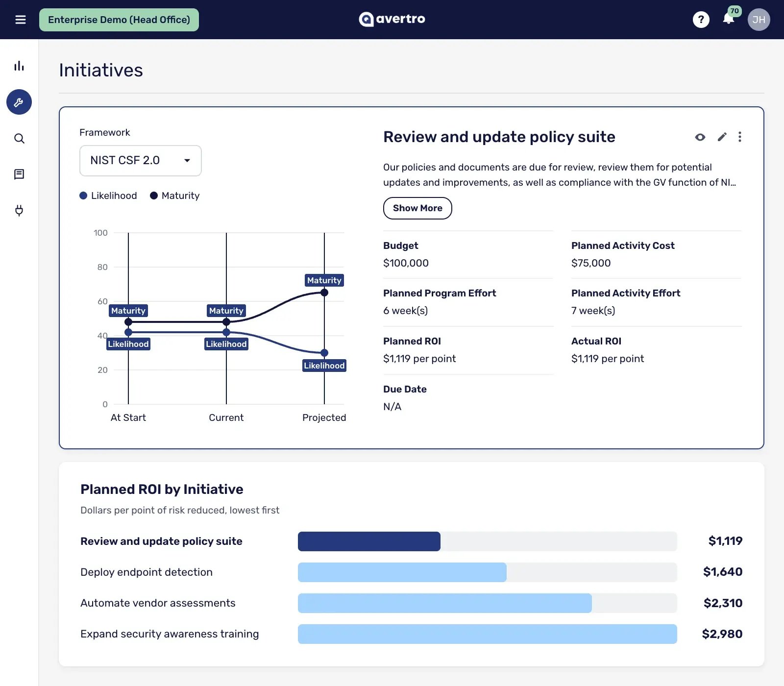
Task: Select the Projected Likelihood data point
Action: click(x=324, y=353)
